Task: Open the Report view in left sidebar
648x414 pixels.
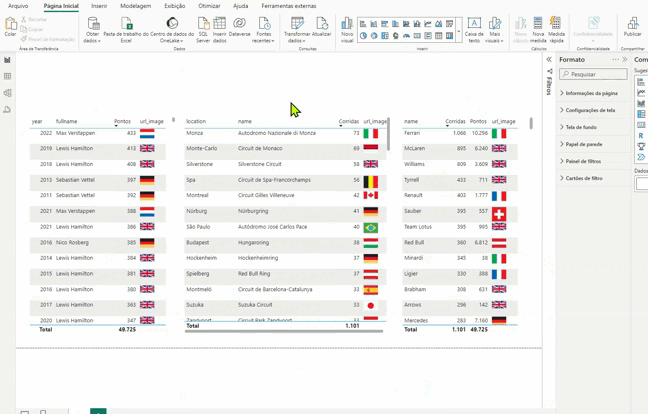Action: [8, 60]
